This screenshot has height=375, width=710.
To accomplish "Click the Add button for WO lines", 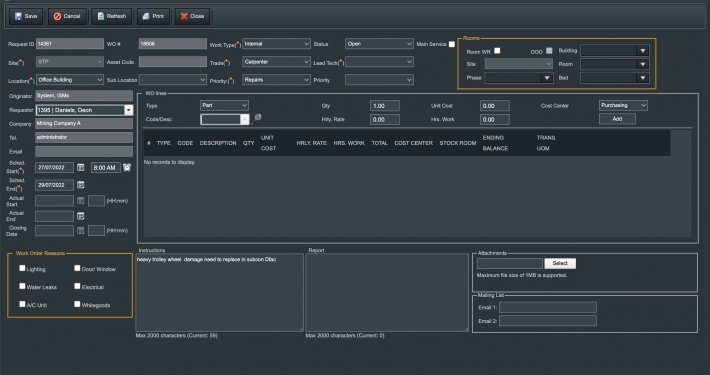I will pyautogui.click(x=617, y=119).
